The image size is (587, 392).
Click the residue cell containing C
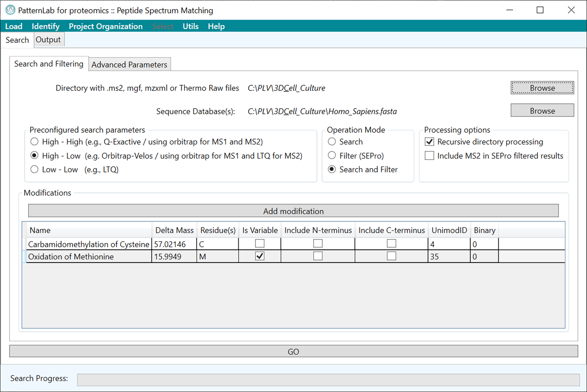pyautogui.click(x=218, y=244)
